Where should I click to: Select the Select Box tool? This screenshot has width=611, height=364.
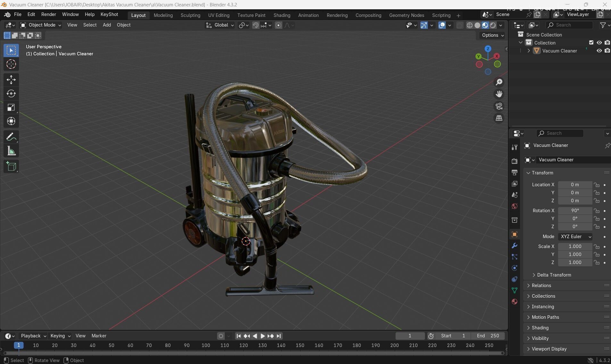11,50
